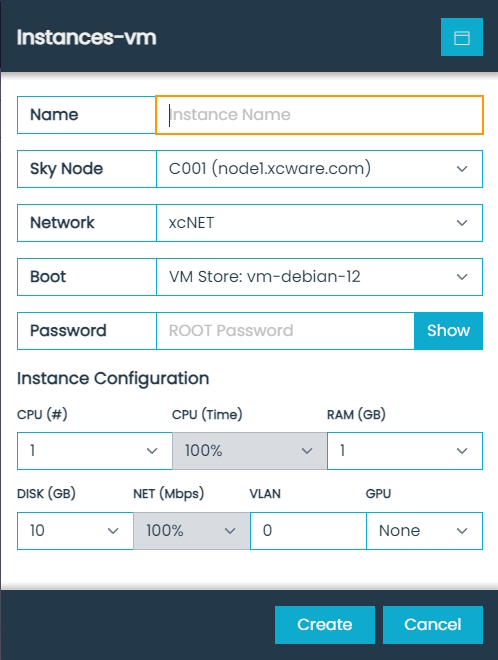Screen dimensions: 498x660
Task: Click the VLAN label text
Action: 265,494
